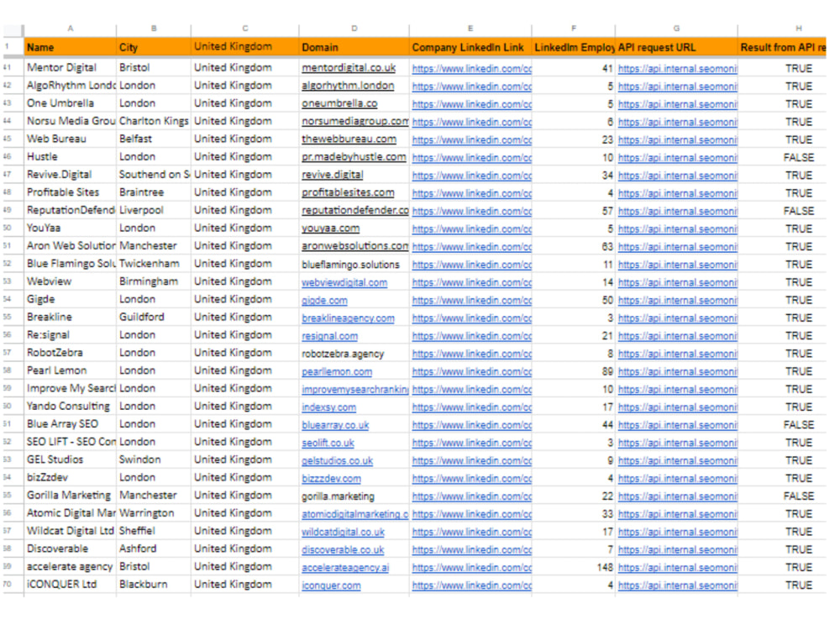Open the gigde.com domain link
This screenshot has height=630, width=840.
point(324,300)
